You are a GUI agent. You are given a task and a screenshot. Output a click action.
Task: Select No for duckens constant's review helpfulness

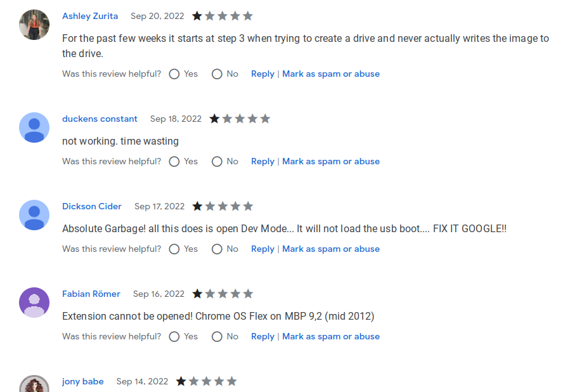(217, 161)
